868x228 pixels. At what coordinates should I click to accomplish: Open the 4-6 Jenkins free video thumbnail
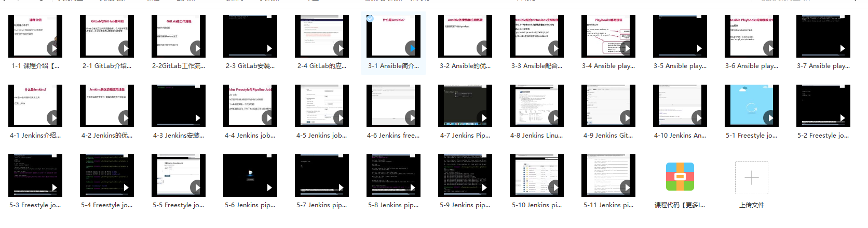click(x=394, y=105)
